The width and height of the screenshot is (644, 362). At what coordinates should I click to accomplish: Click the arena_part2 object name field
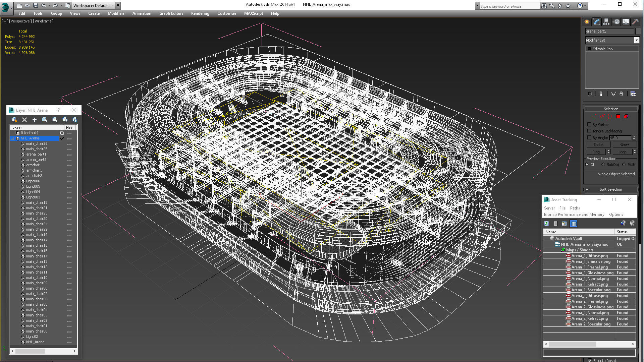click(x=609, y=31)
